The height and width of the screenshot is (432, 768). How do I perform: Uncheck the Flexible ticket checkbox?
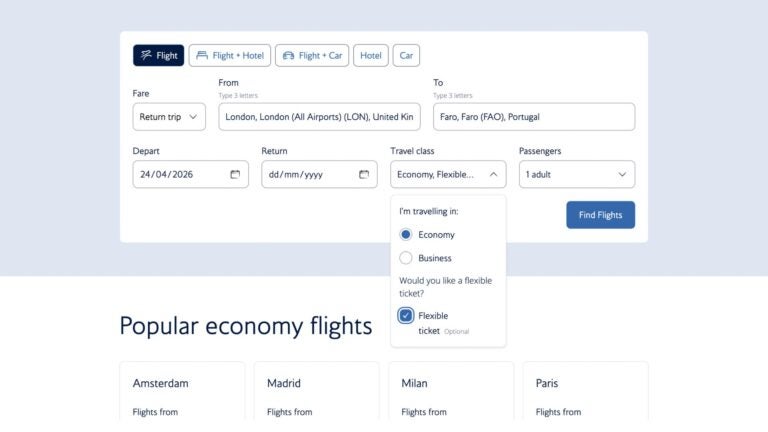coord(406,316)
